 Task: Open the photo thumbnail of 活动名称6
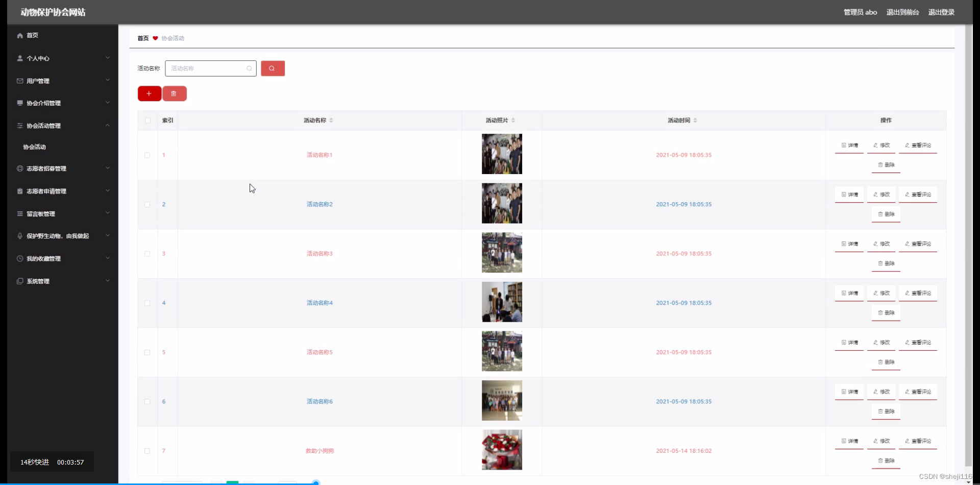(502, 401)
